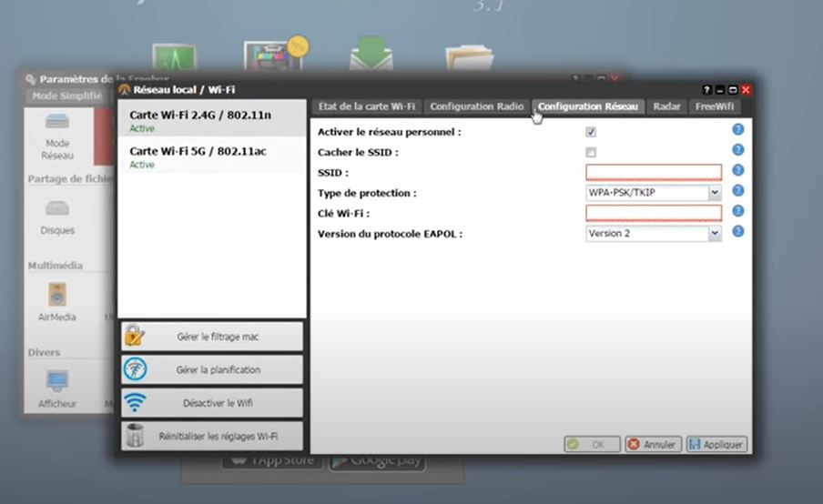The height and width of the screenshot is (504, 823).
Task: Show help for Version du protocole EAPOL
Action: point(738,231)
